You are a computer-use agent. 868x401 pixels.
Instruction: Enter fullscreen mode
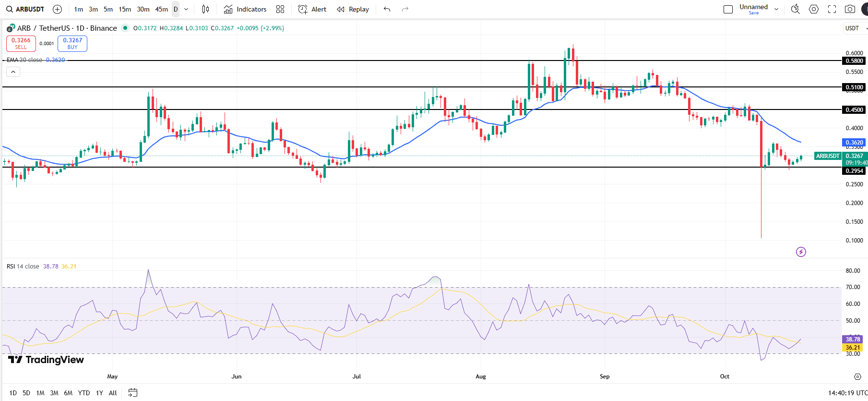[832, 9]
